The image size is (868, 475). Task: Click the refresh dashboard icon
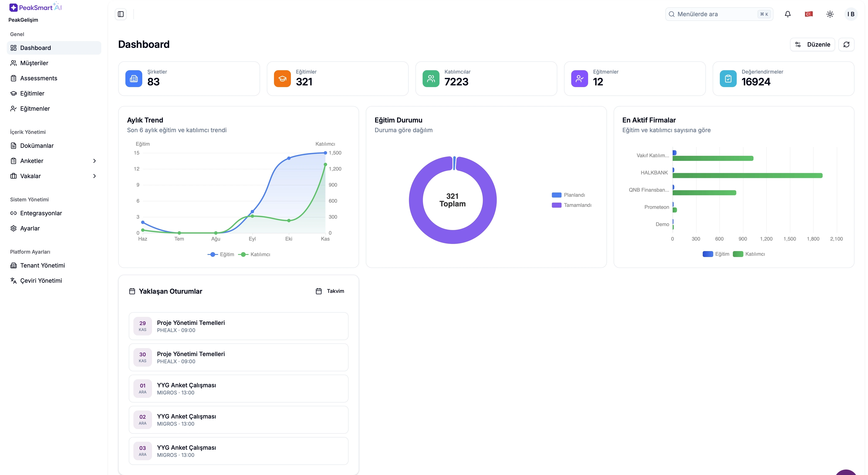(x=846, y=44)
